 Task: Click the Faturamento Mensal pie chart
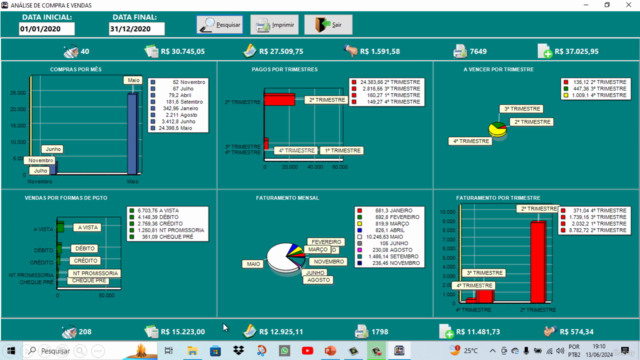point(286,258)
